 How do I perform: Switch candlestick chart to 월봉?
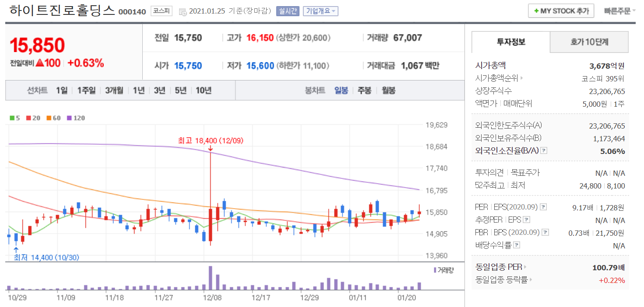point(388,91)
